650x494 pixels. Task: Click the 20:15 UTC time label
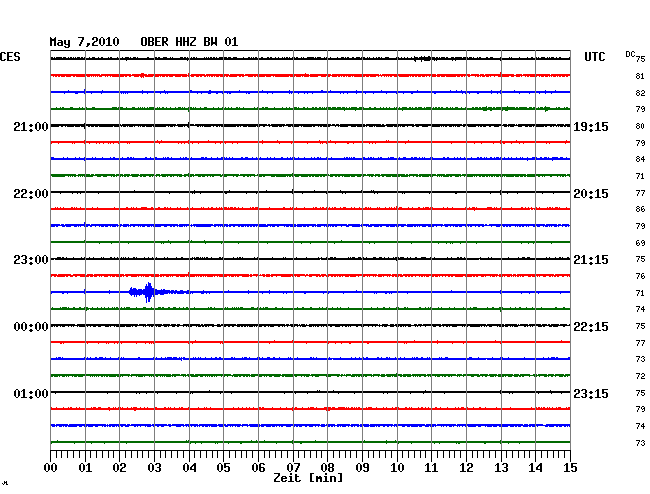(x=591, y=194)
